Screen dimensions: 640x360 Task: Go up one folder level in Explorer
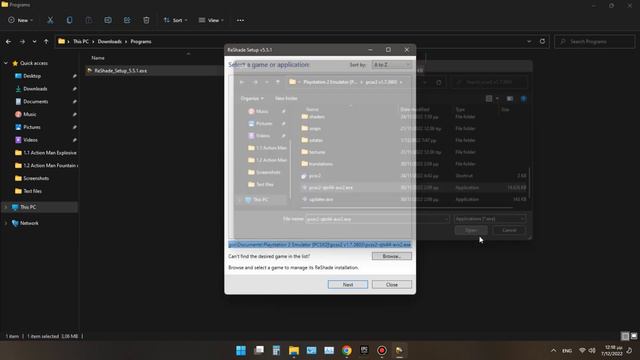46,42
